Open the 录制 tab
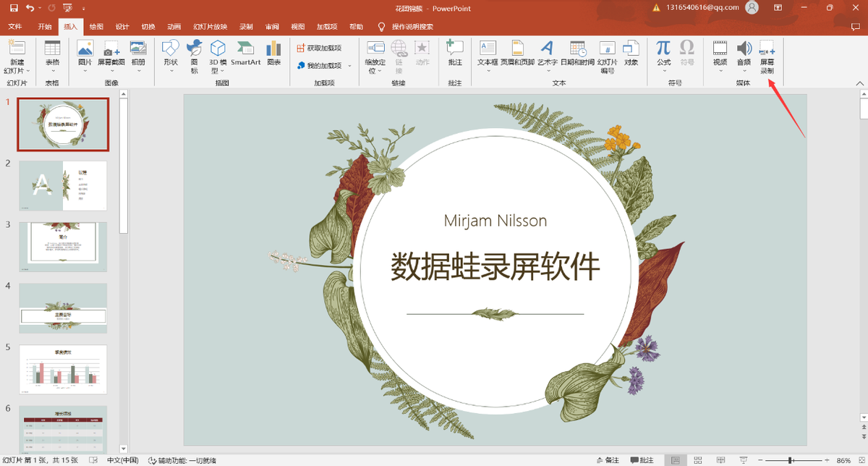This screenshot has width=868, height=466. [x=246, y=27]
